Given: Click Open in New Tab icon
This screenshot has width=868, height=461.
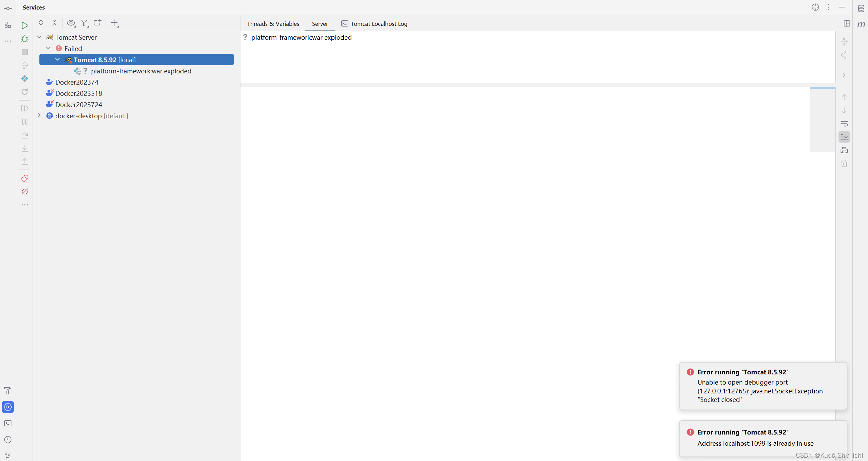Looking at the screenshot, I should (x=98, y=23).
